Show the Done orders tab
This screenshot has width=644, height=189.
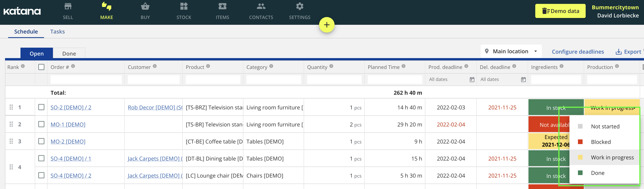(69, 53)
